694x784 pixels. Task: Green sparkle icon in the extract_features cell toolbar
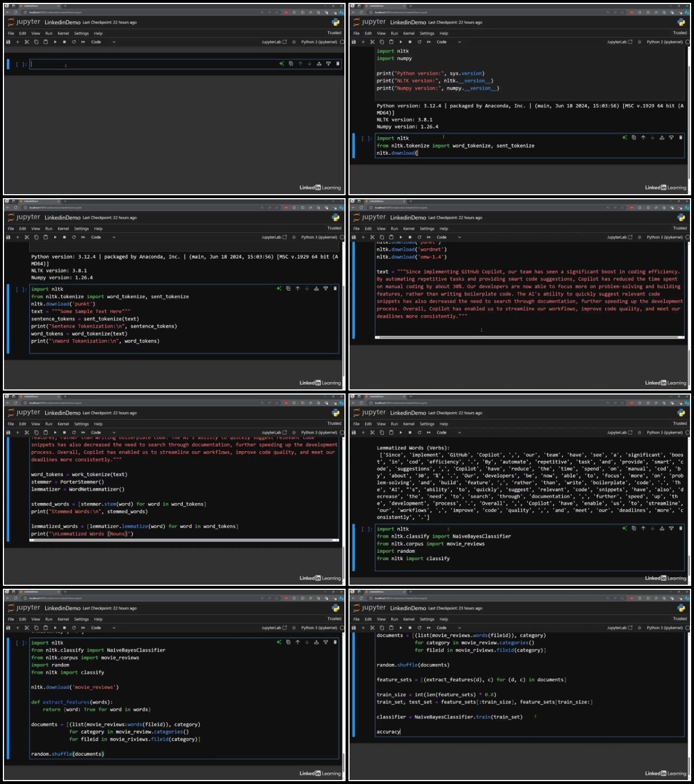point(279,642)
